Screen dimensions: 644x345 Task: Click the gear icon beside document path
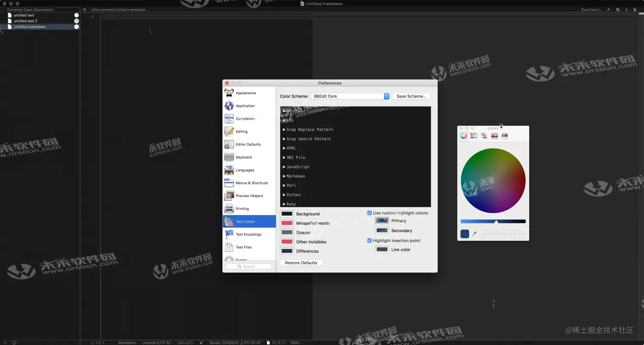pos(84,9)
